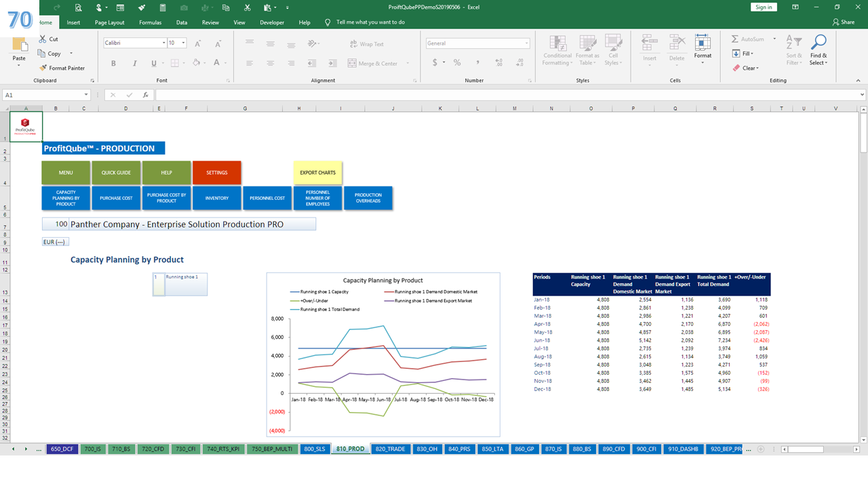Open the Formulas ribbon tab

click(x=150, y=22)
